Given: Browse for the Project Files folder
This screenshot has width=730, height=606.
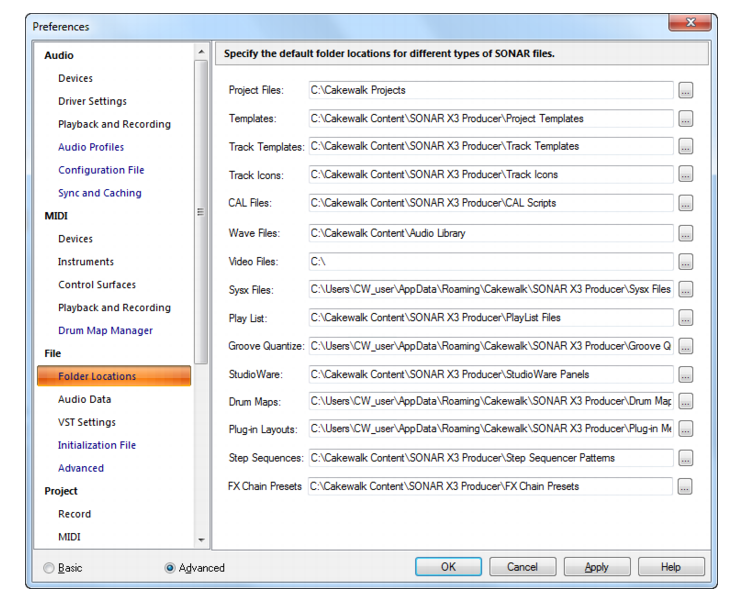Looking at the screenshot, I should (x=685, y=90).
